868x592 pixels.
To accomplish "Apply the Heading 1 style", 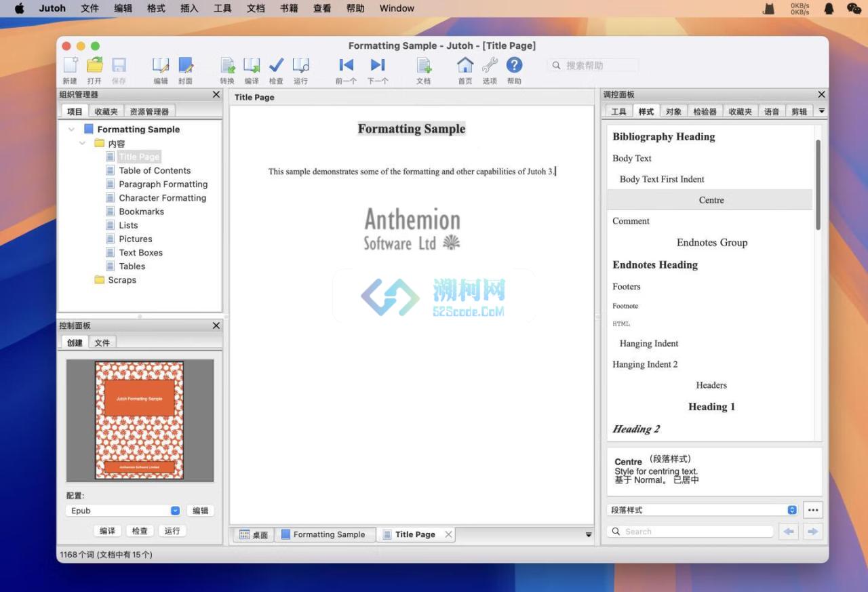I will pyautogui.click(x=711, y=406).
